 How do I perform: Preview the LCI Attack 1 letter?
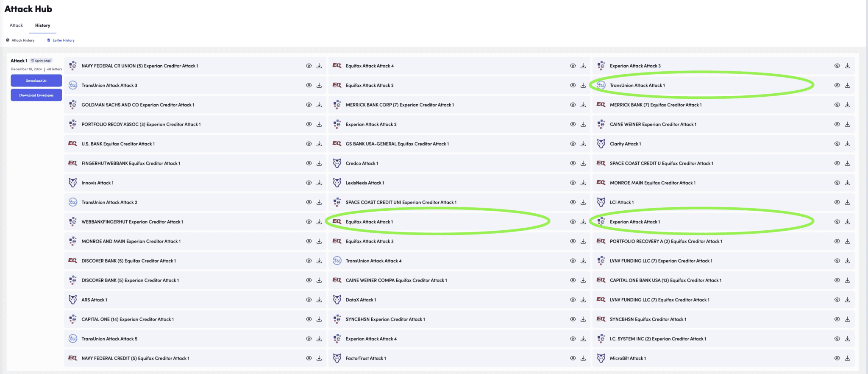837,202
